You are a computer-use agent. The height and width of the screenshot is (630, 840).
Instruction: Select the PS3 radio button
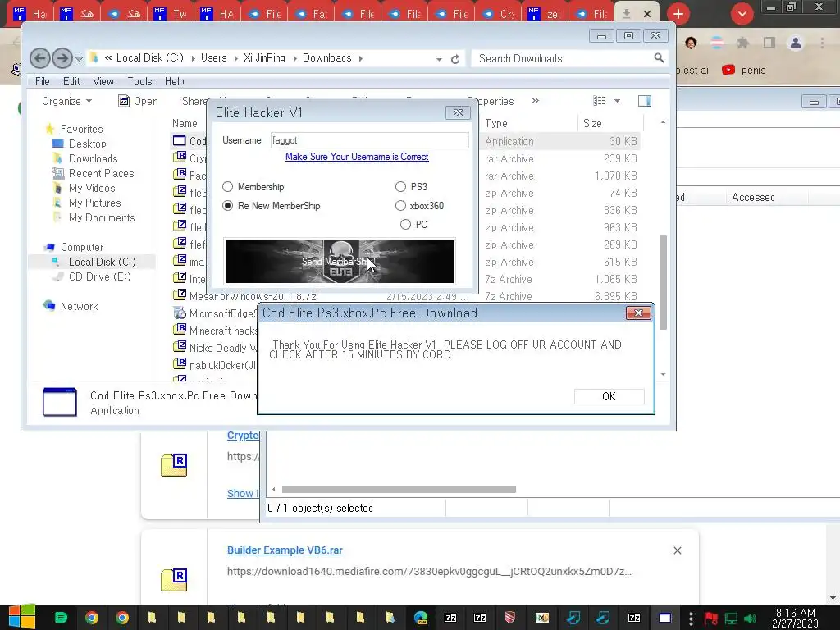point(400,186)
